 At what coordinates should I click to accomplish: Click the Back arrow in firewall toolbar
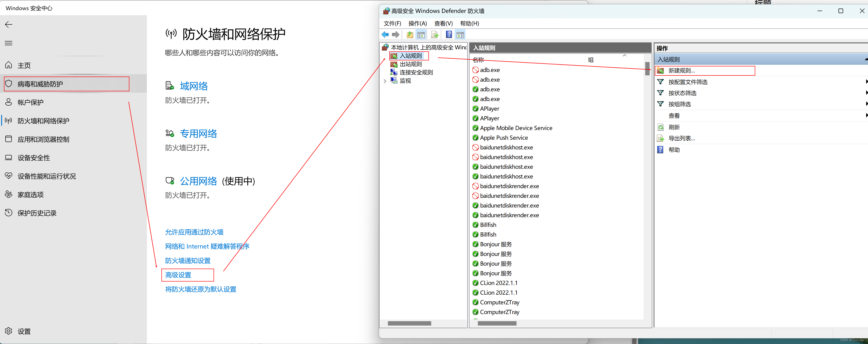385,34
